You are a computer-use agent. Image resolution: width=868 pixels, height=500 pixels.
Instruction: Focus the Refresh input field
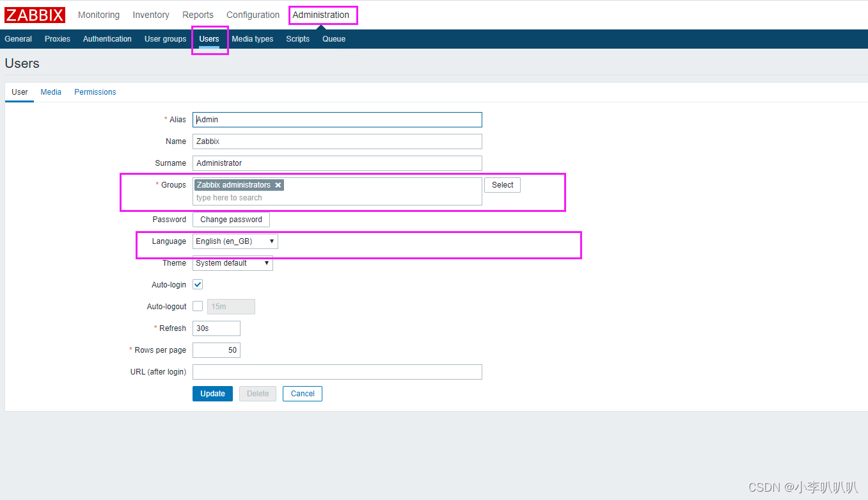tap(216, 328)
